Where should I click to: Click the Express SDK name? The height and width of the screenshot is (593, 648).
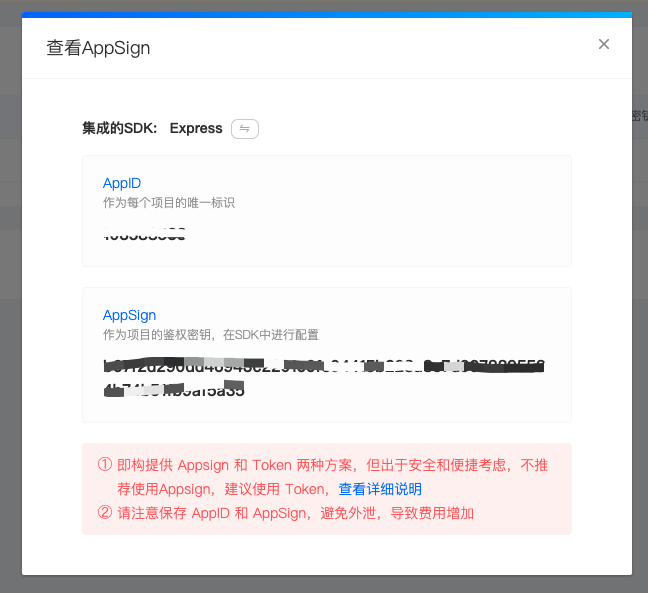(x=196, y=128)
